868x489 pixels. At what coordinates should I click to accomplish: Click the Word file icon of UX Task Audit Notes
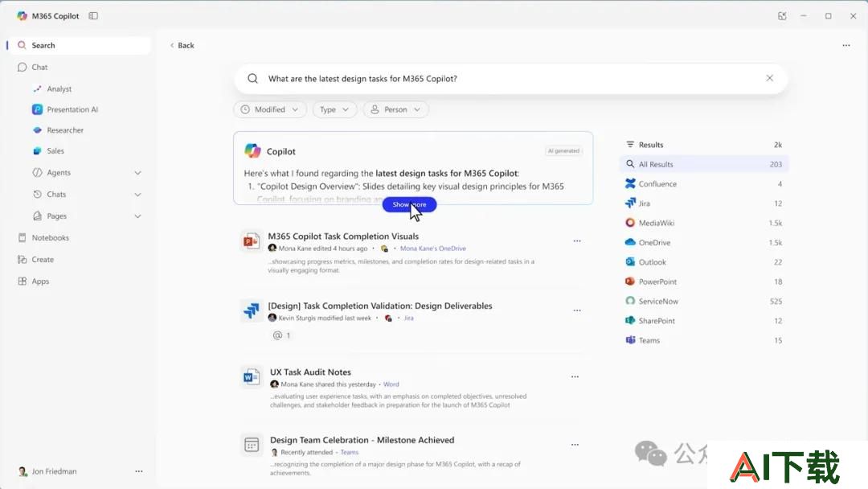(252, 378)
